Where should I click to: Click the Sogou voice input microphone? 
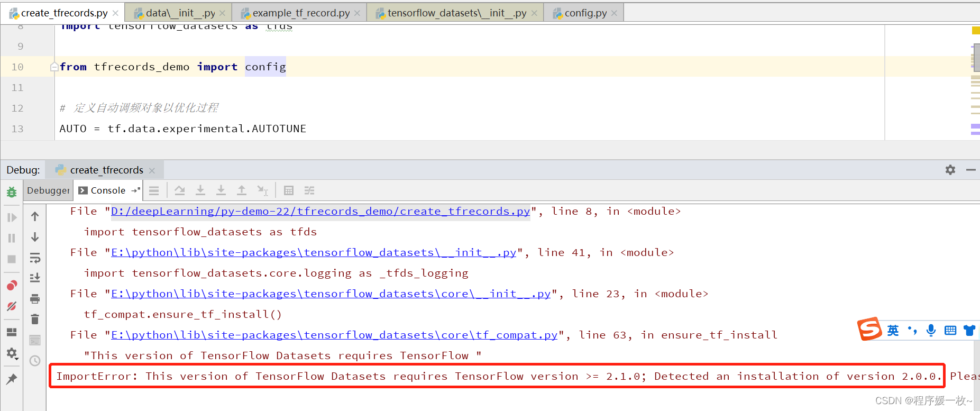931,331
